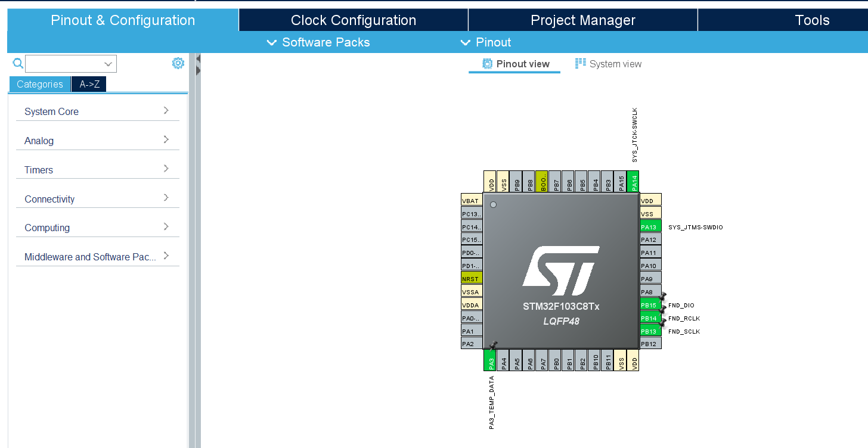This screenshot has width=868, height=448.
Task: Open the Pinout dropdown menu
Action: pyautogui.click(x=486, y=42)
